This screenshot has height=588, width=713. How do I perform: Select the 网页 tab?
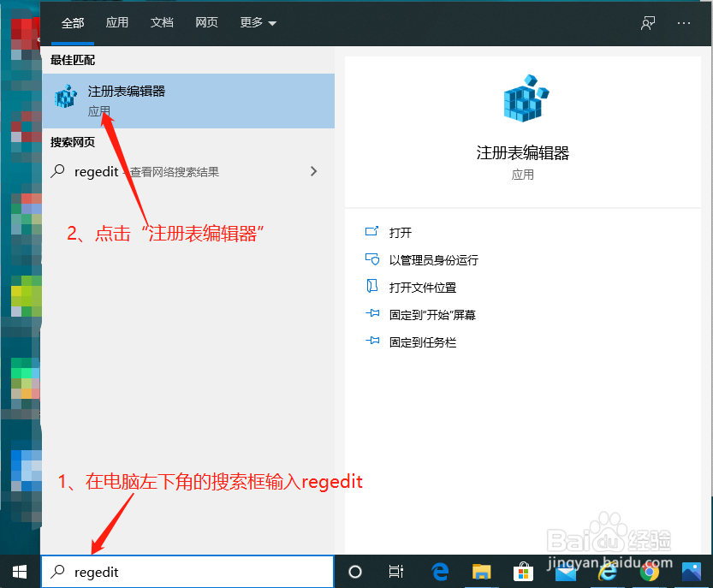(206, 23)
